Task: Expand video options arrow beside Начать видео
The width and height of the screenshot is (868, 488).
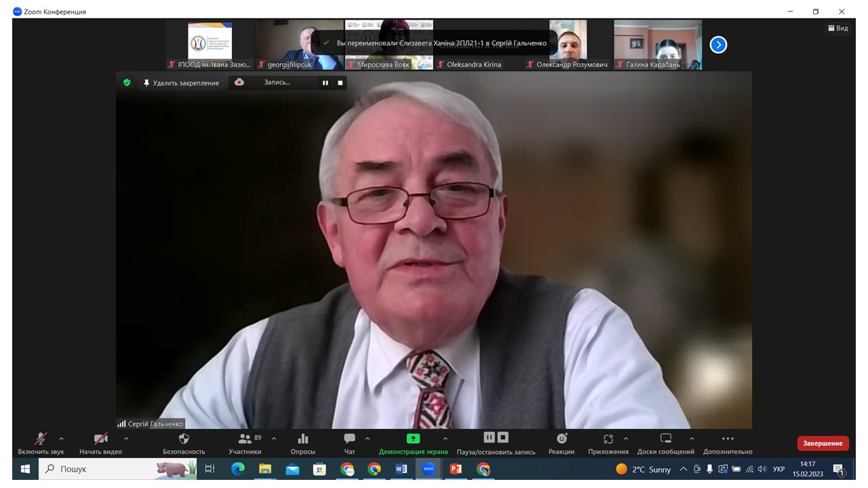Action: 126,439
